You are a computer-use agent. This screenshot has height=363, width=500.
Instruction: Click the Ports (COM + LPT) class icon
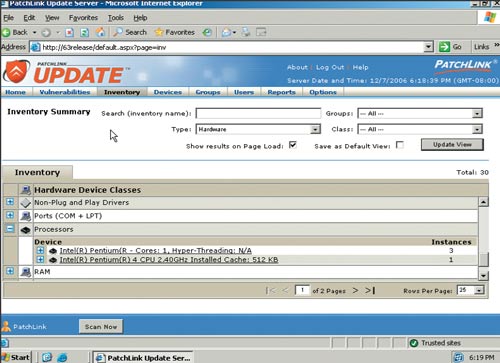(25, 216)
